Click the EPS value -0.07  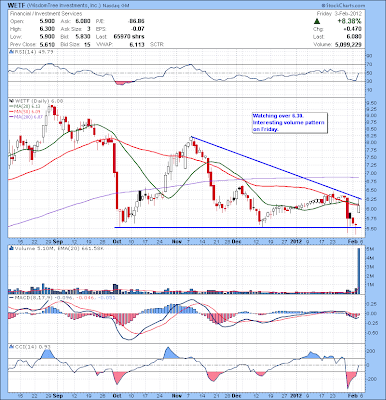138,29
